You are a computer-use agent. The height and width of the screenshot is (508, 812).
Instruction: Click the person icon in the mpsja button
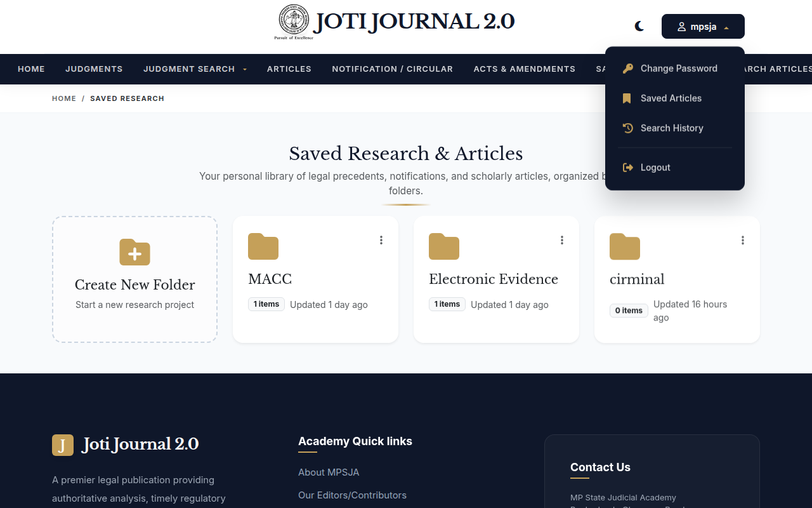tap(681, 27)
